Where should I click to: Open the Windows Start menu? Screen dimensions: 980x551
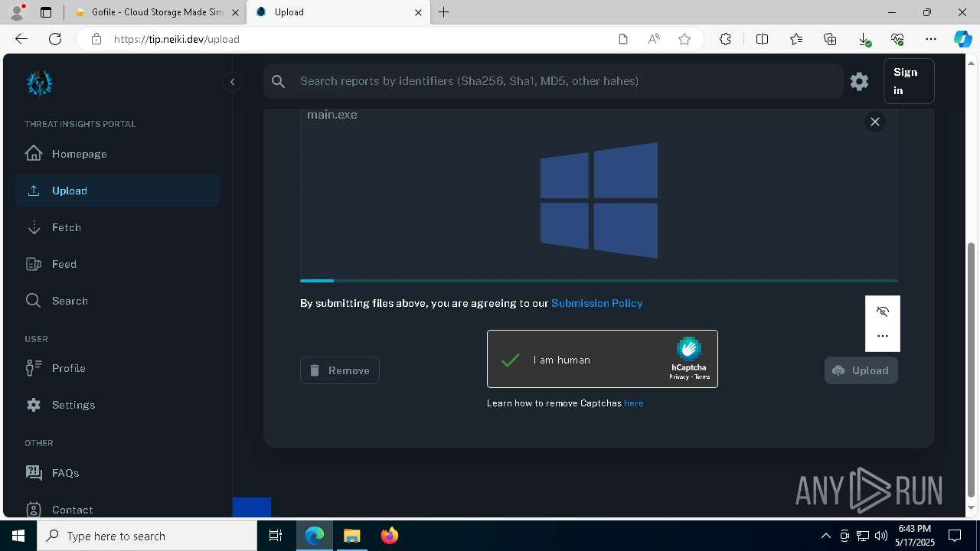pos(18,536)
